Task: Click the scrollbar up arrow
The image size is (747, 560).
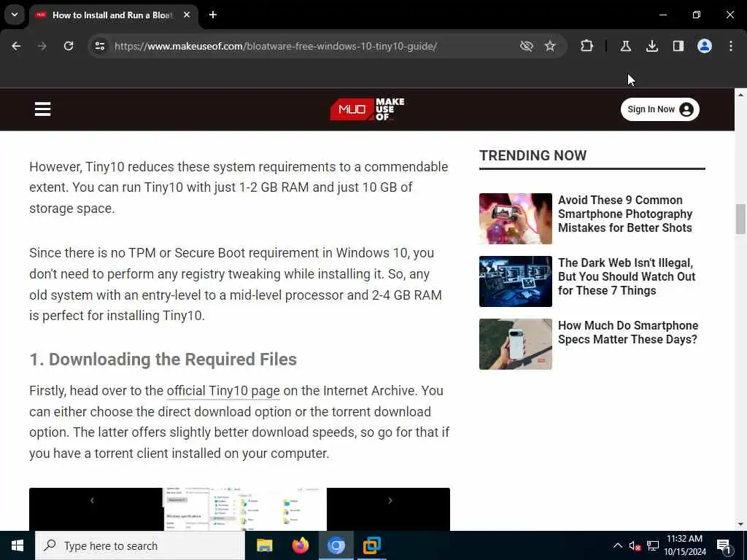Action: 740,95
